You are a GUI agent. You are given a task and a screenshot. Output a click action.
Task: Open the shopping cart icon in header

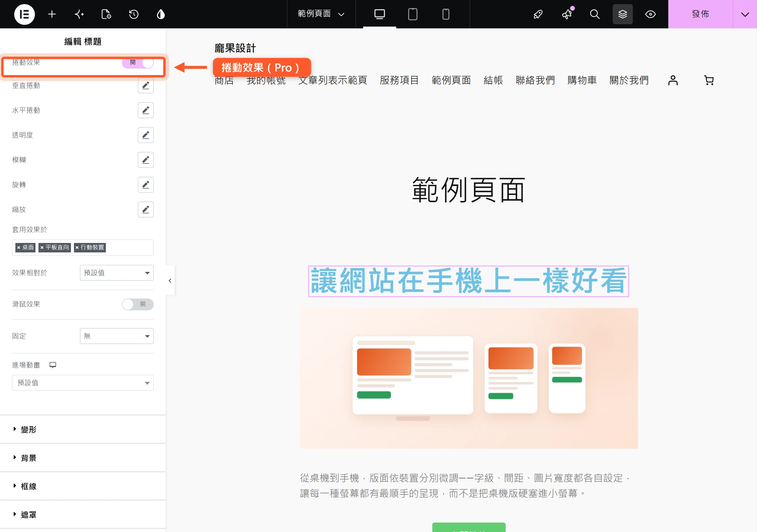click(709, 80)
